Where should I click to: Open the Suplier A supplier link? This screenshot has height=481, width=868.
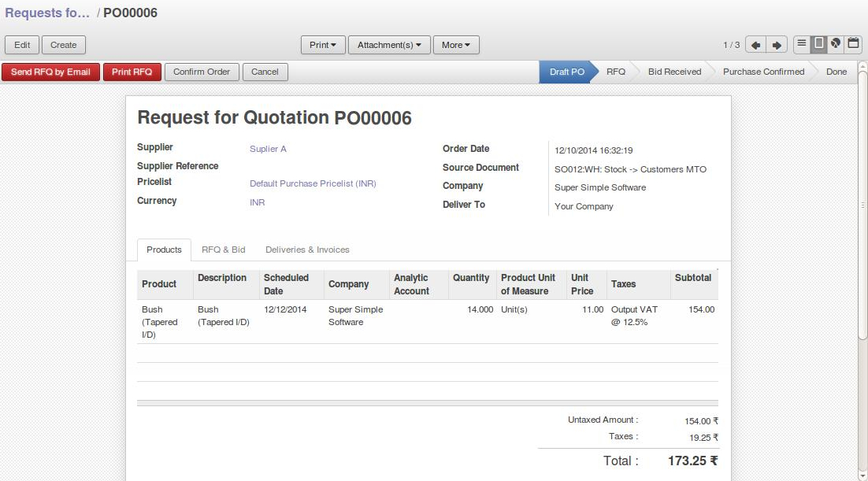pos(268,149)
